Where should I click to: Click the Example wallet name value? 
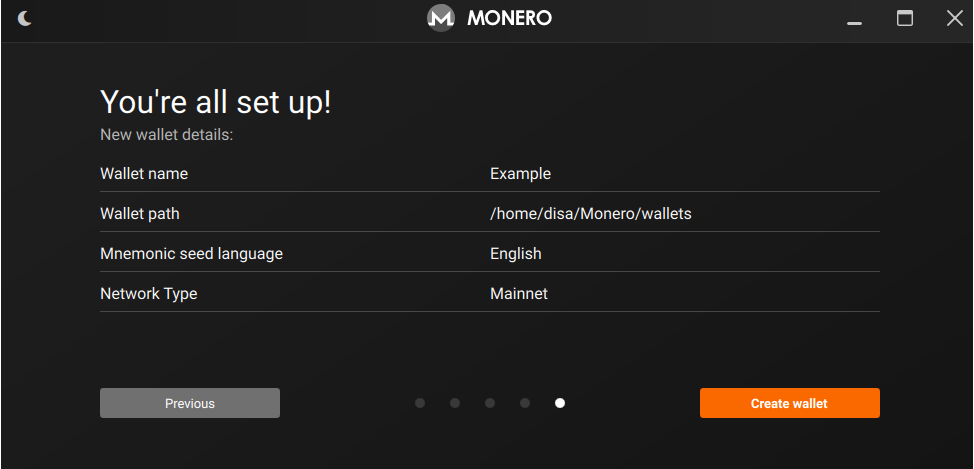(521, 174)
